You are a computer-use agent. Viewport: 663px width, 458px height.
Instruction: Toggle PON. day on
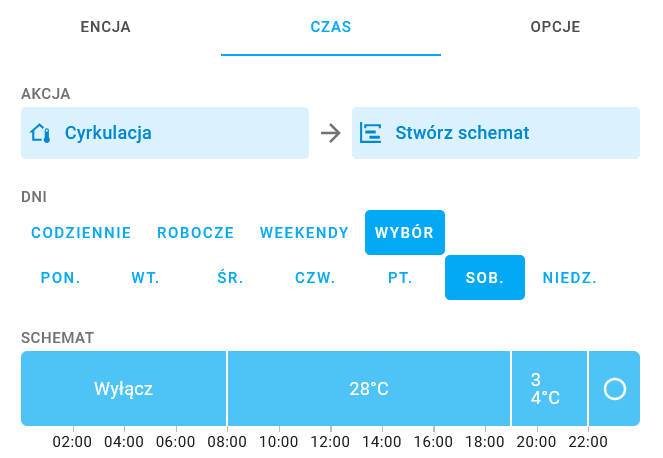click(60, 278)
